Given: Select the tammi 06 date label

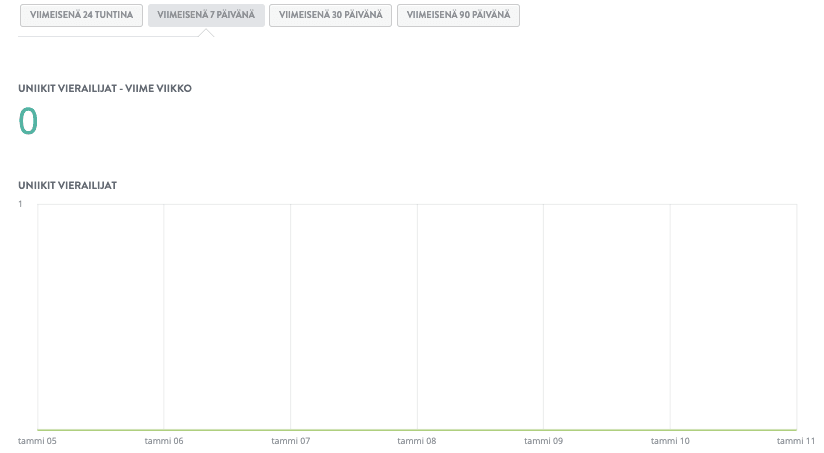Looking at the screenshot, I should (164, 440).
